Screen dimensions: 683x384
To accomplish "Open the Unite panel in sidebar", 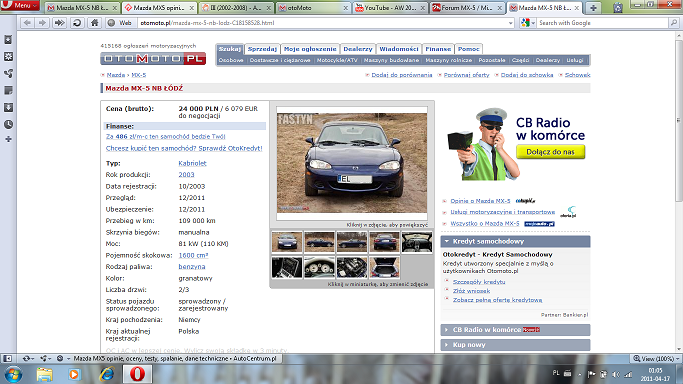I will point(8,74).
